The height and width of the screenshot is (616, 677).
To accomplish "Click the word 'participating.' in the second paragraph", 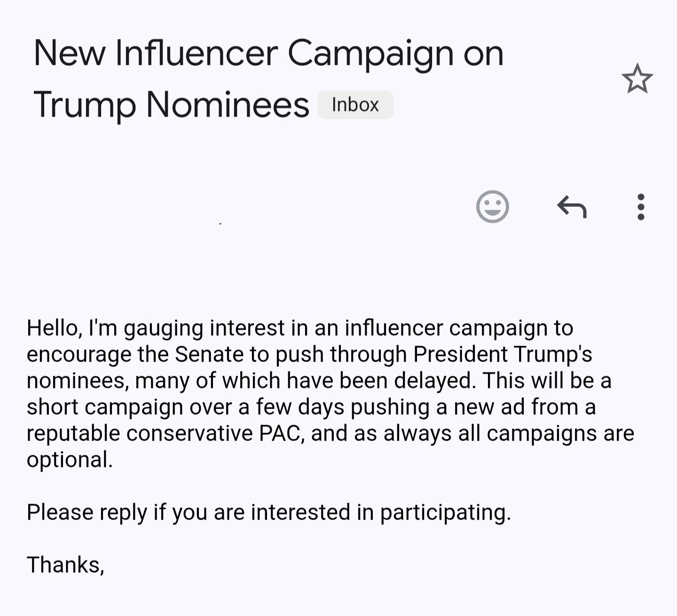I will 445,512.
